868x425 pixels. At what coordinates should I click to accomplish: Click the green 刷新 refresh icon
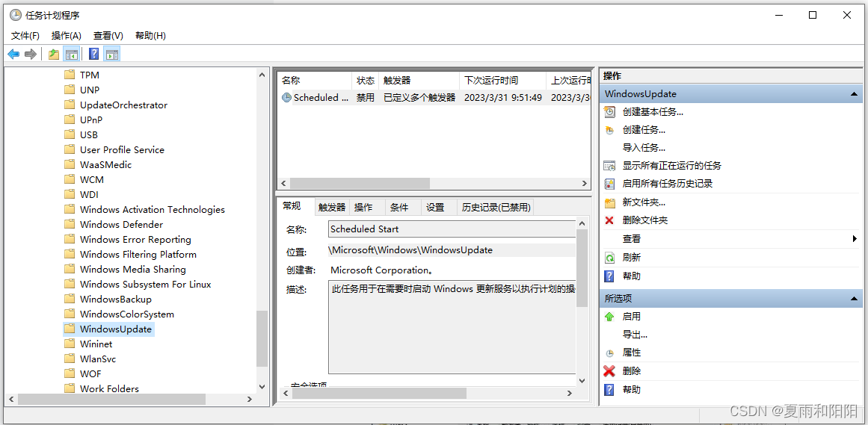tap(609, 258)
